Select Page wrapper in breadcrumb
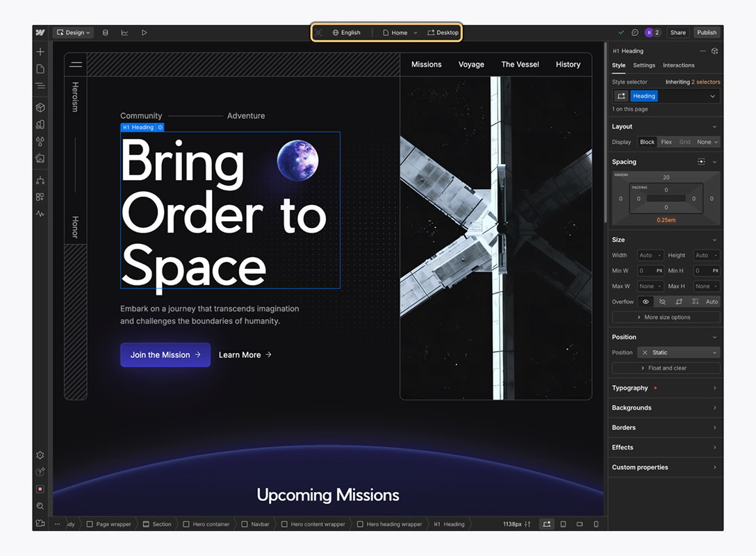Viewport: 756px width, 556px height. [x=108, y=524]
